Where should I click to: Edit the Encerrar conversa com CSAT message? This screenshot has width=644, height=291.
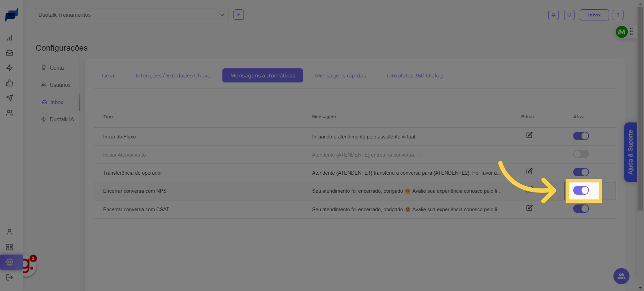pyautogui.click(x=529, y=208)
